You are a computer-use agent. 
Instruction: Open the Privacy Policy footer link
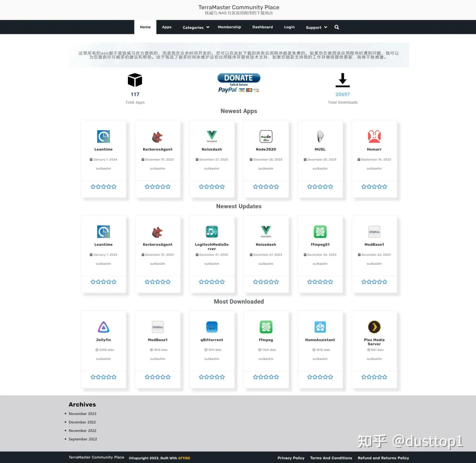(x=291, y=458)
